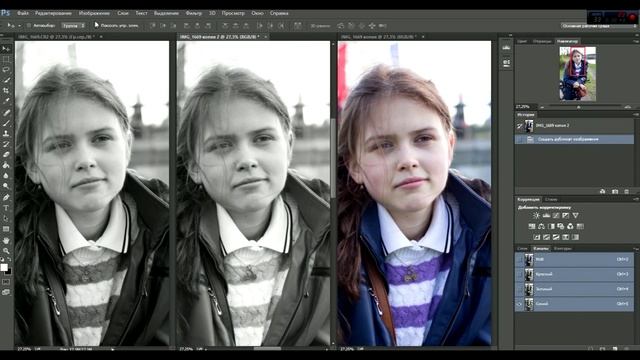The height and width of the screenshot is (360, 640).
Task: Select the Eyedropper tool
Action: pos(6,101)
